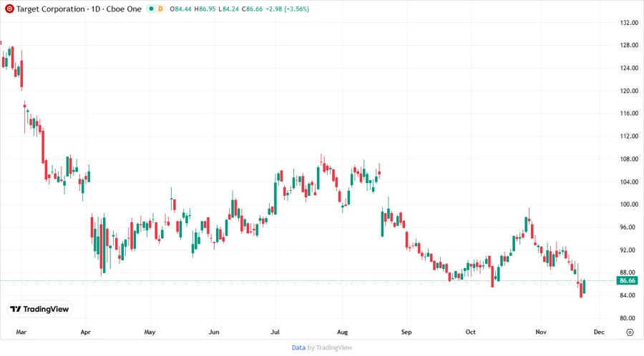The height and width of the screenshot is (356, 644).
Task: Click the open value O84.44
Action: coord(181,9)
